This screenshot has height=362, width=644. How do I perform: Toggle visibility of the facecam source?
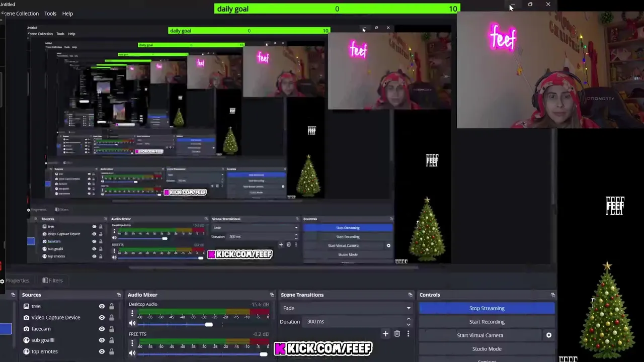coord(102,329)
